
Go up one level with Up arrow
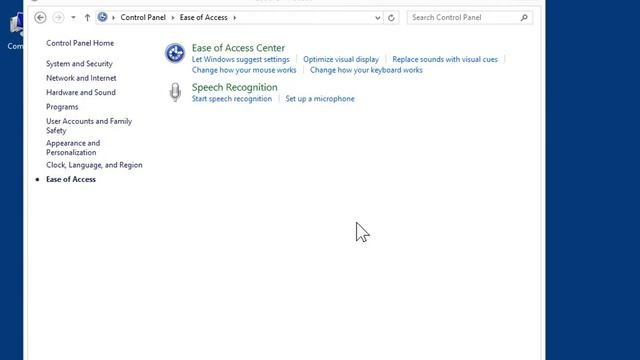pos(87,18)
